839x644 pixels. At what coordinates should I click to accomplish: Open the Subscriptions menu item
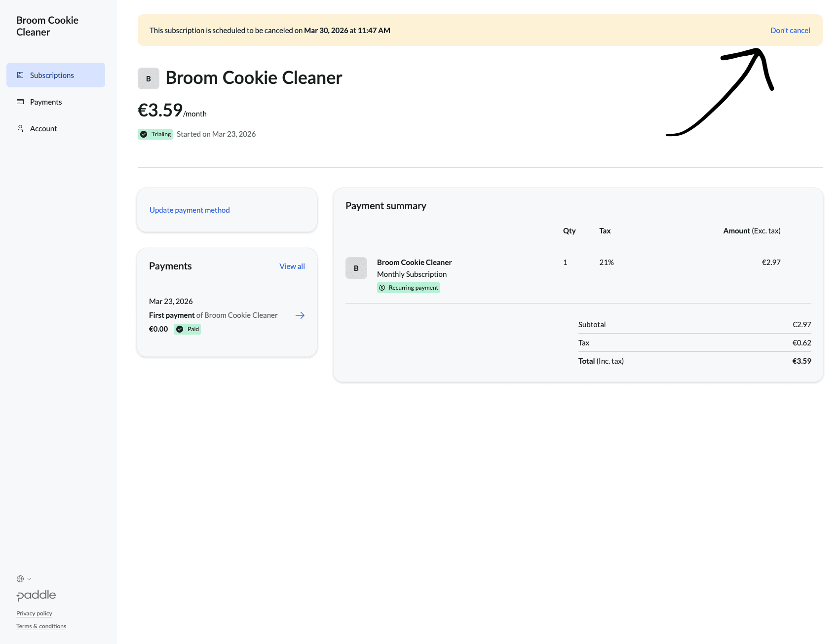point(52,75)
